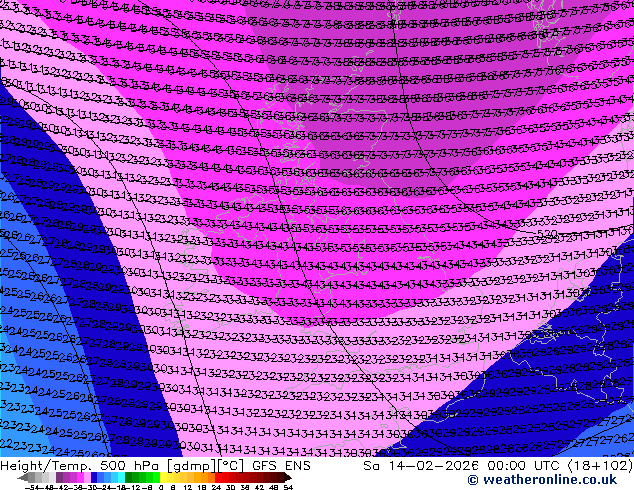Click the "-54" legend scale value

point(32,487)
